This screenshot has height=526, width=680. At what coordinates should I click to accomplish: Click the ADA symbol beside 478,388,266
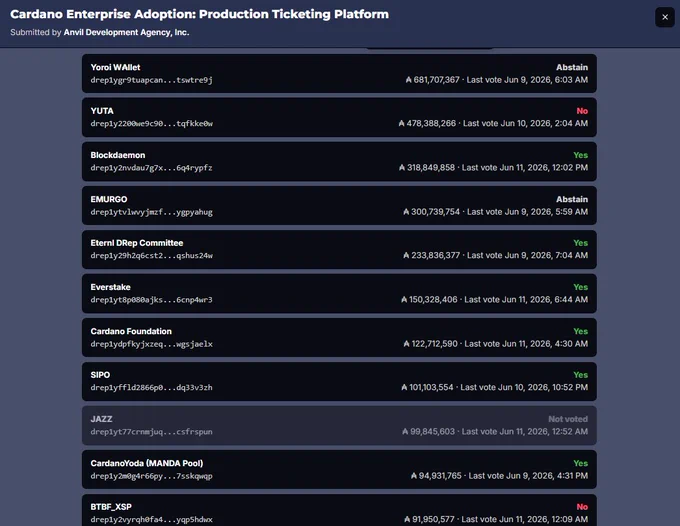(x=402, y=124)
